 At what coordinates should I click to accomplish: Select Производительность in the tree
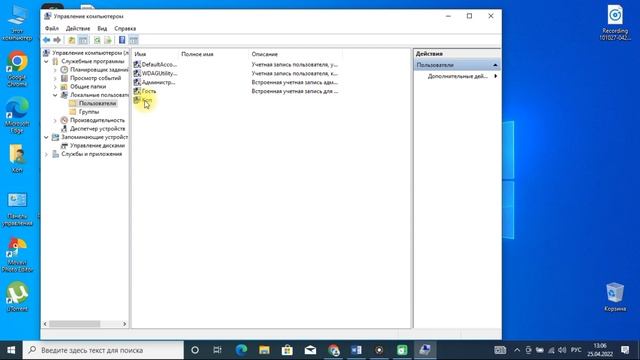click(x=97, y=120)
